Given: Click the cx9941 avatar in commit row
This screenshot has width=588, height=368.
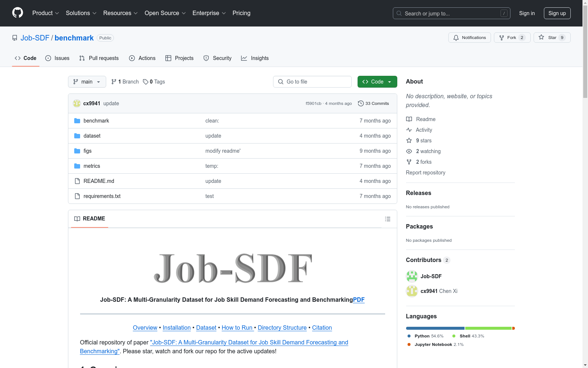Looking at the screenshot, I should 77,103.
